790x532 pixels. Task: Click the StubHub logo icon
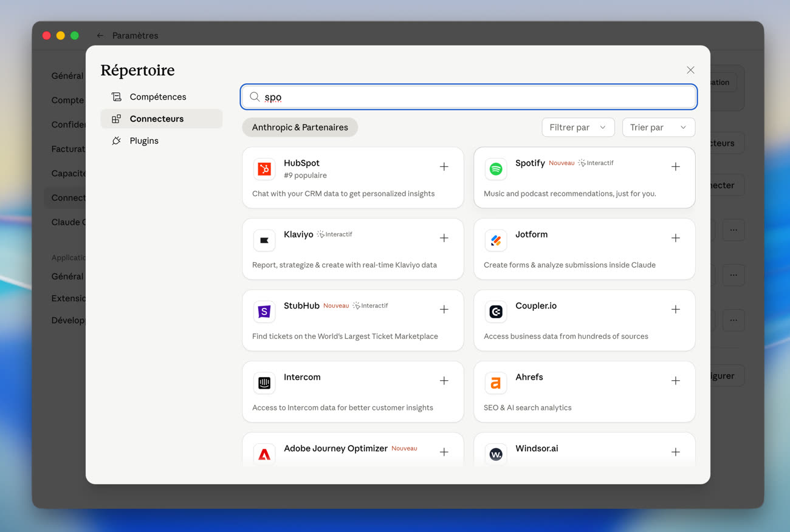coord(264,312)
